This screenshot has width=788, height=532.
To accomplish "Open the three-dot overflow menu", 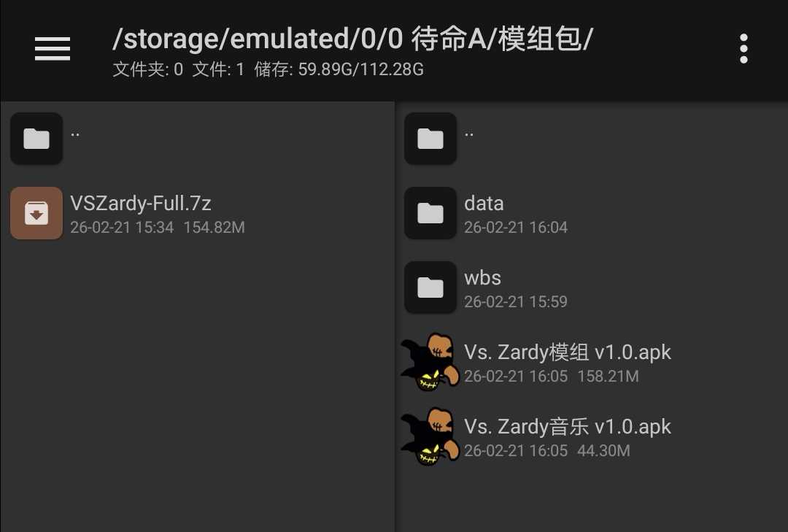I will (x=743, y=49).
